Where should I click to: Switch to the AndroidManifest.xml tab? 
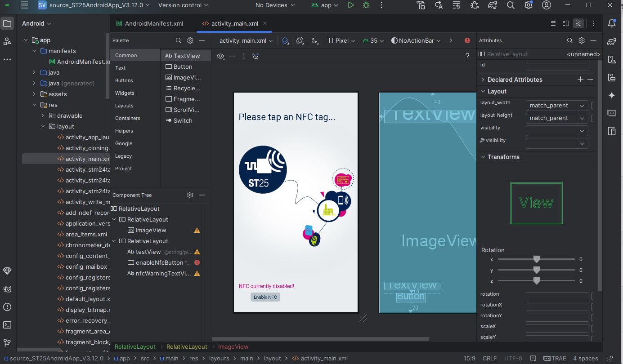click(x=149, y=23)
